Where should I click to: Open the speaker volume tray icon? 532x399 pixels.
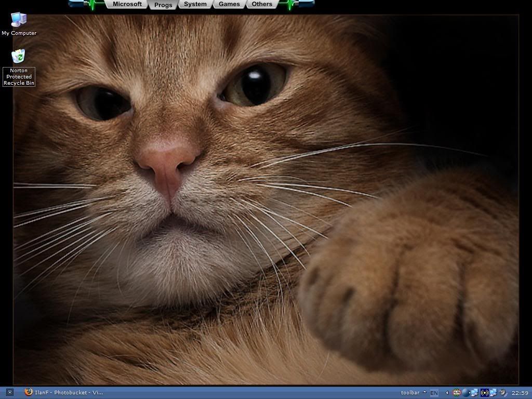coord(503,393)
